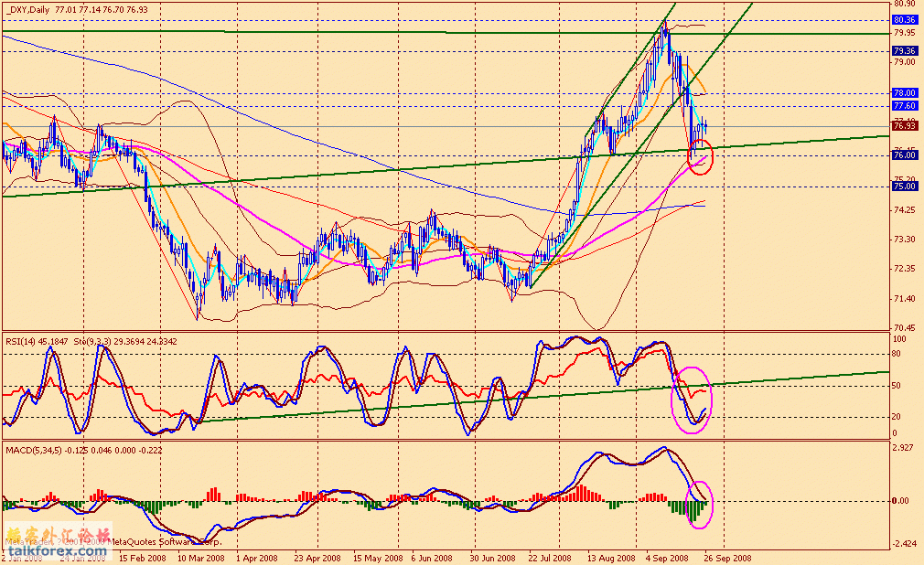The height and width of the screenshot is (565, 924).
Task: Click the 77.60 highlighted price level label
Action: tap(905, 106)
